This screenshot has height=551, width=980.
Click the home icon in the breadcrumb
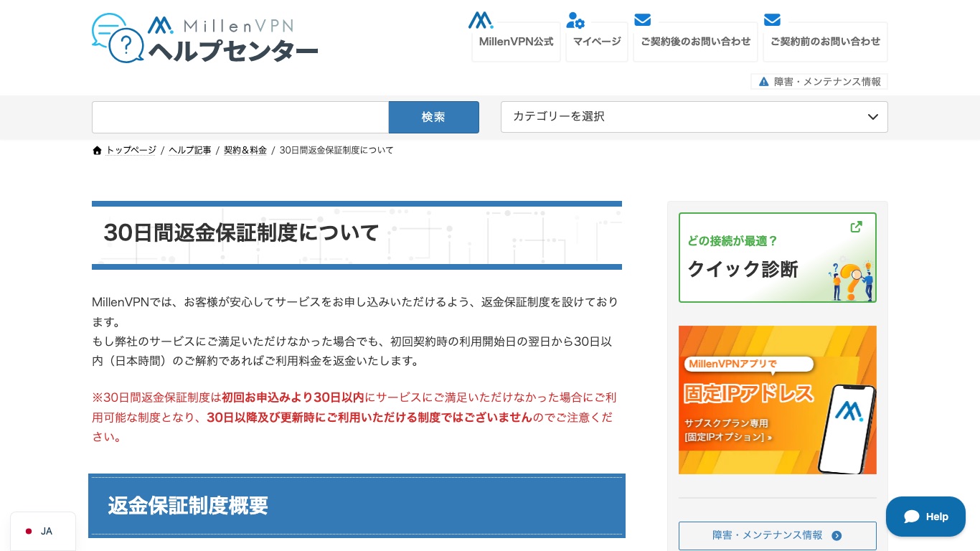coord(98,150)
